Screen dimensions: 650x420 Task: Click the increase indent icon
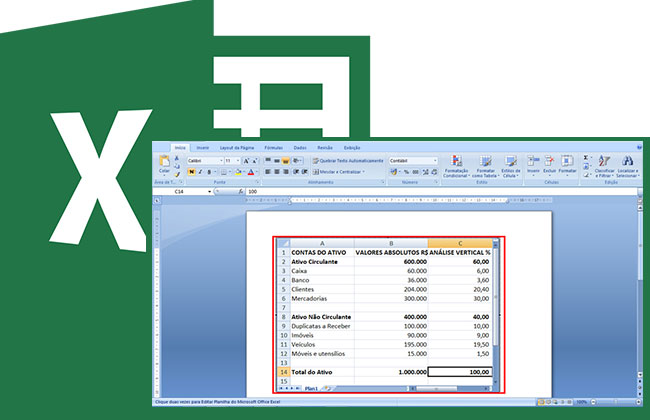coord(305,172)
